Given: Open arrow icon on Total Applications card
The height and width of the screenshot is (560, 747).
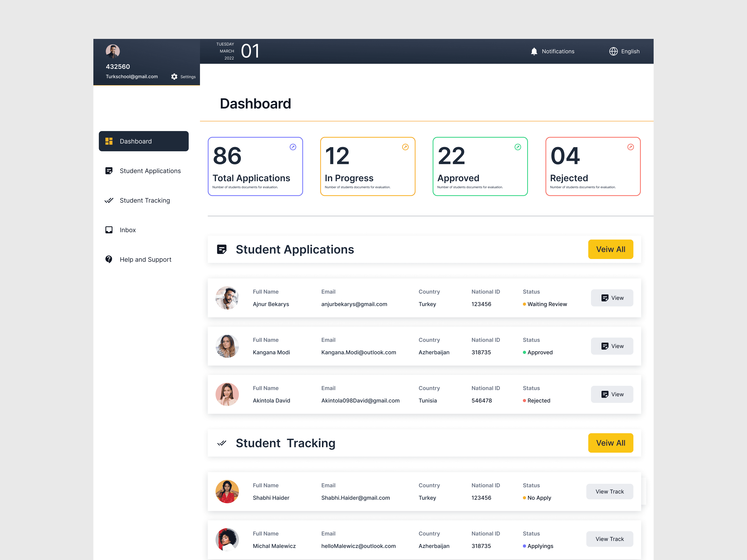Looking at the screenshot, I should click(x=293, y=147).
